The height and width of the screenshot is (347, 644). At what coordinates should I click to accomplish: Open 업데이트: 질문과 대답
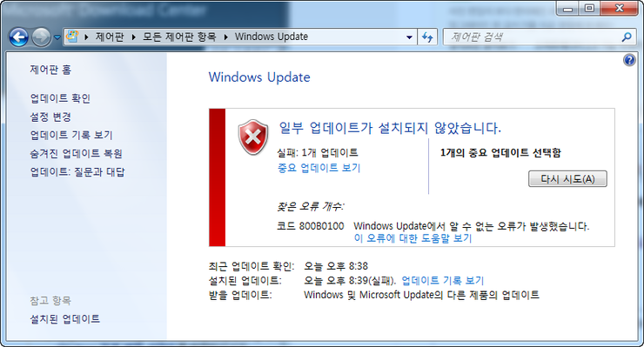tap(77, 171)
